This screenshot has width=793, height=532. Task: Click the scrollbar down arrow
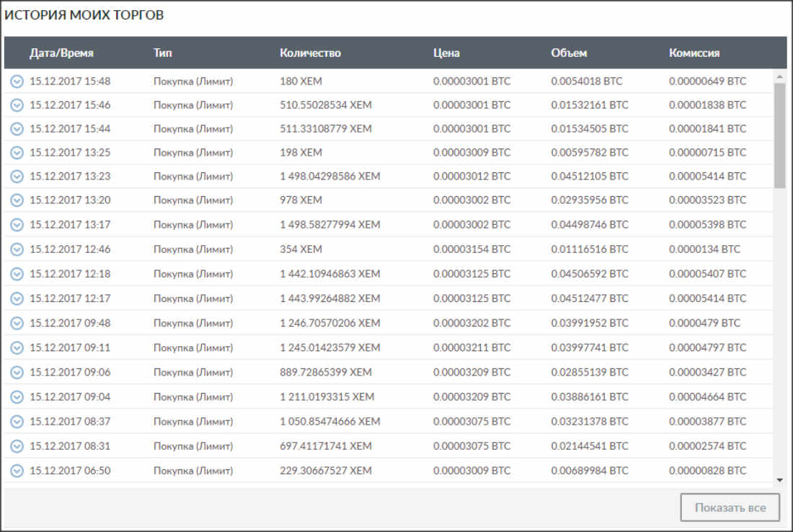[x=779, y=480]
